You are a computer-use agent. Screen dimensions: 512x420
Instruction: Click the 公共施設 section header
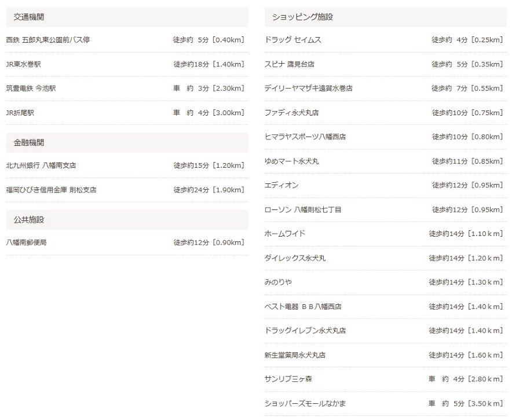[x=127, y=220]
